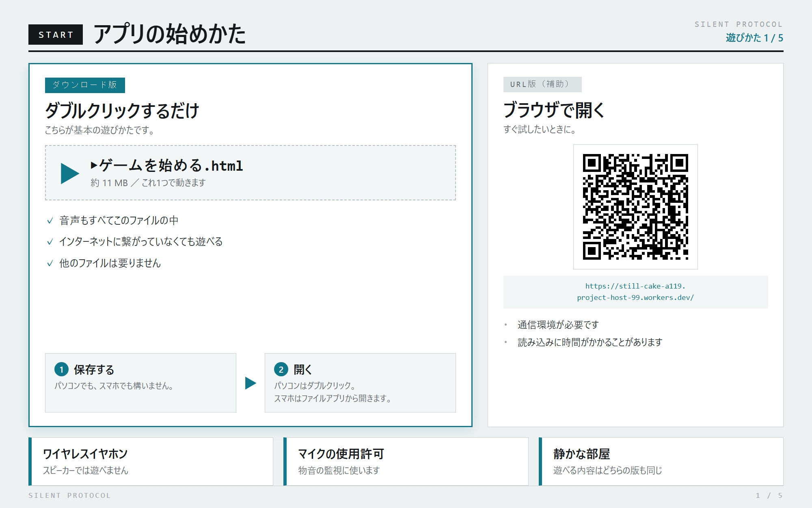Image resolution: width=812 pixels, height=508 pixels.
Task: Click the SILENT PROTOCOL footer label
Action: [69, 495]
